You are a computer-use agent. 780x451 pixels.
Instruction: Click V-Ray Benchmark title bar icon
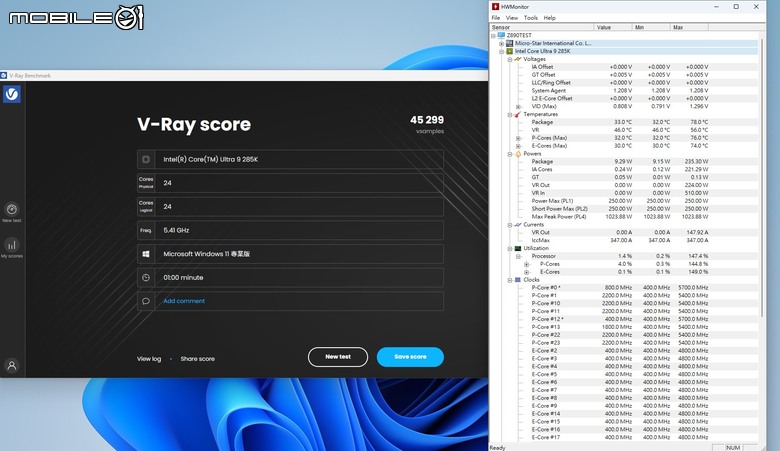3,76
